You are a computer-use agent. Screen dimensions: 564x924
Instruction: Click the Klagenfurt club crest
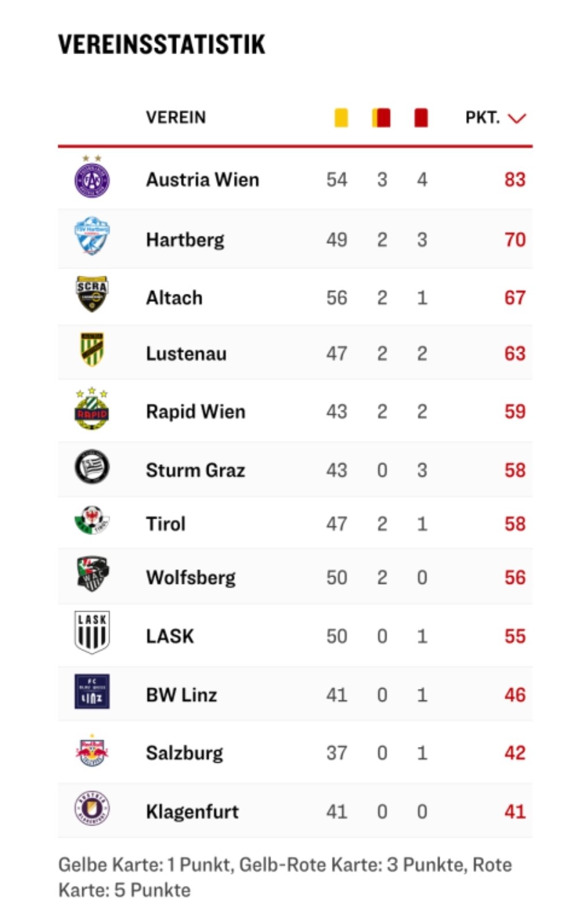coord(92,807)
